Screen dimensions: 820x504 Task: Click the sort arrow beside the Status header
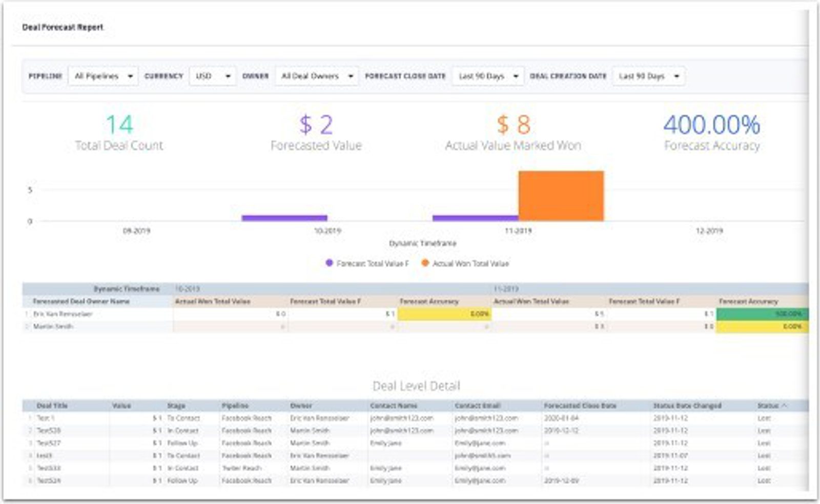(x=785, y=406)
